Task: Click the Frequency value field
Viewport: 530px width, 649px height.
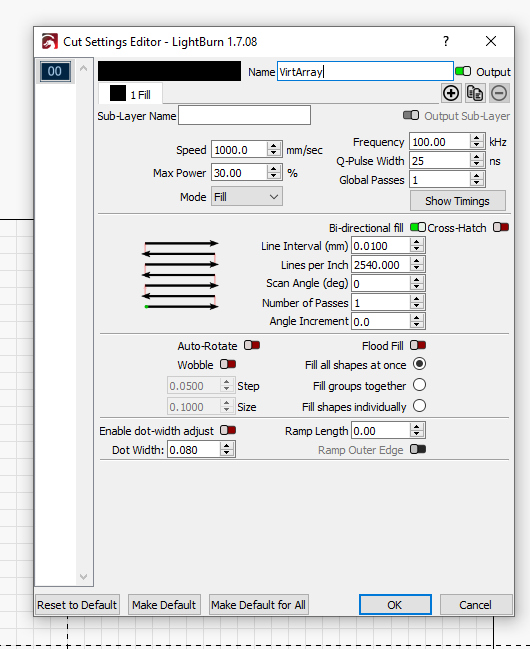Action: 440,142
